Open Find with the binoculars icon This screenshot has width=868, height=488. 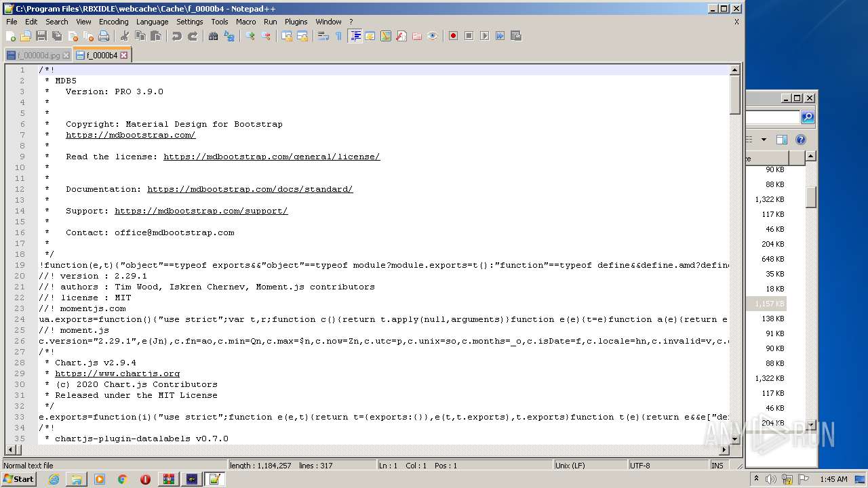tap(213, 36)
